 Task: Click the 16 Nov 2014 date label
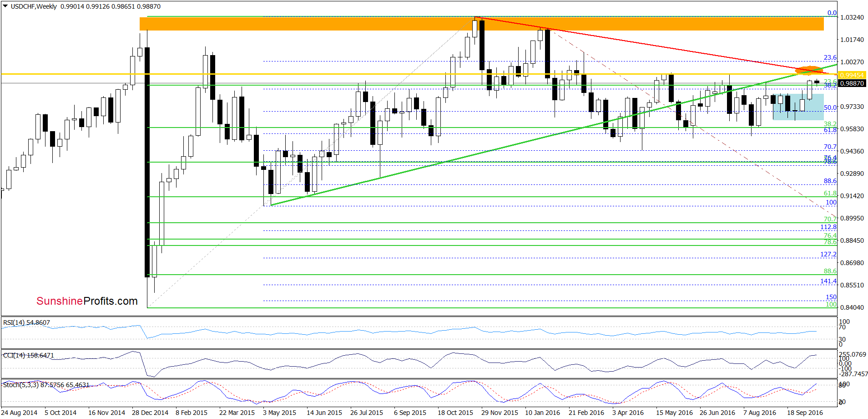106,413
